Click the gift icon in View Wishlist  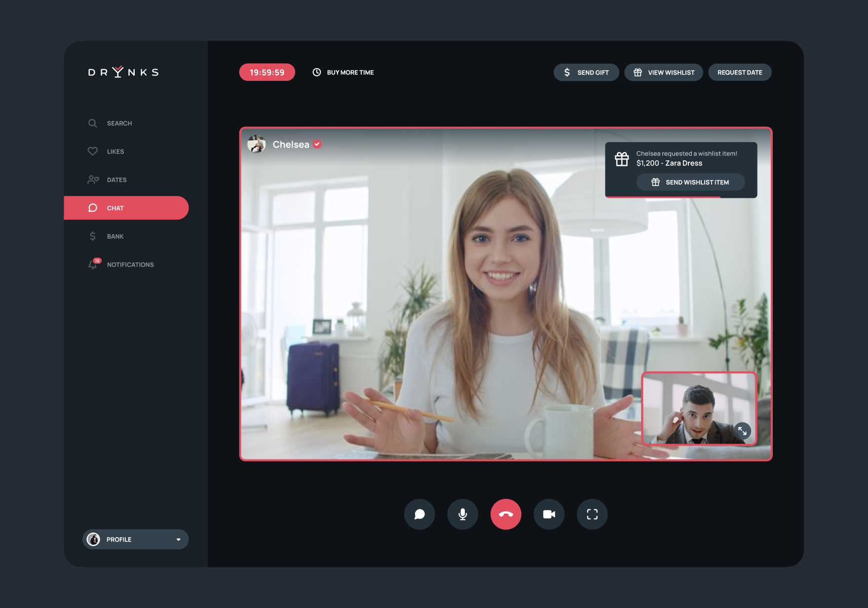coord(638,72)
